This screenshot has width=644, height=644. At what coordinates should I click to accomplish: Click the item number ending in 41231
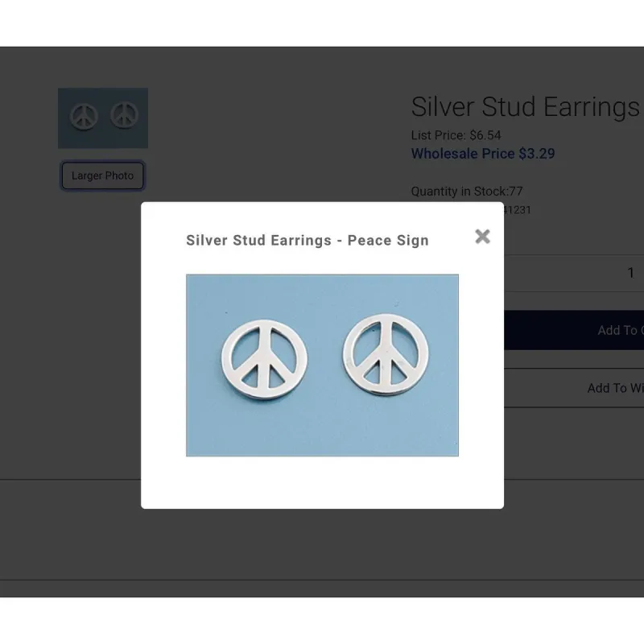[x=518, y=210]
